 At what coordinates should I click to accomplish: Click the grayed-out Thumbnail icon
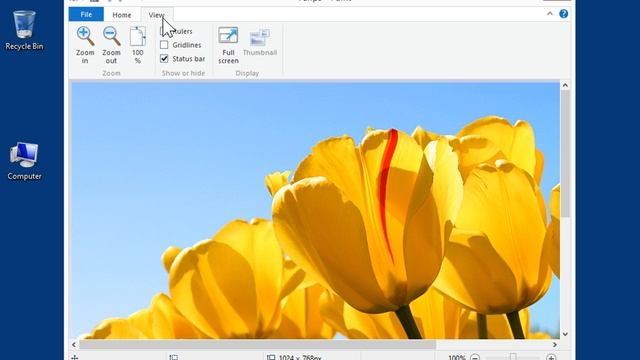(x=260, y=38)
